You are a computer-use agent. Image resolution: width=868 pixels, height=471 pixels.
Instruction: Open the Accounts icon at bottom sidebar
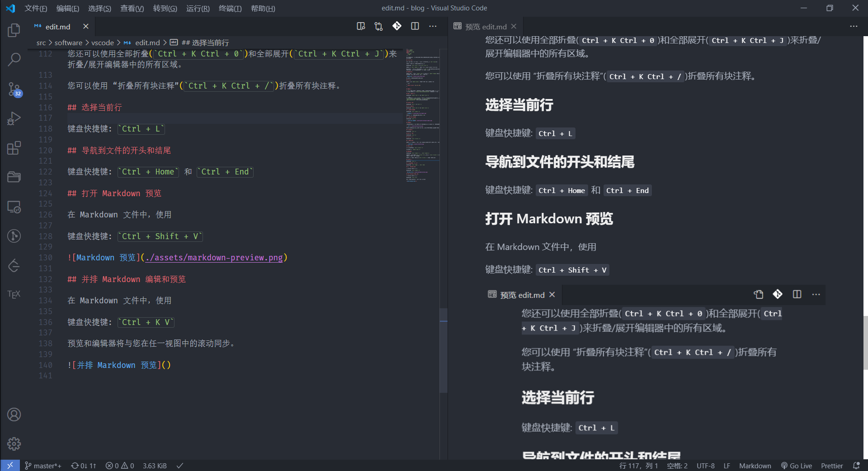(x=14, y=414)
